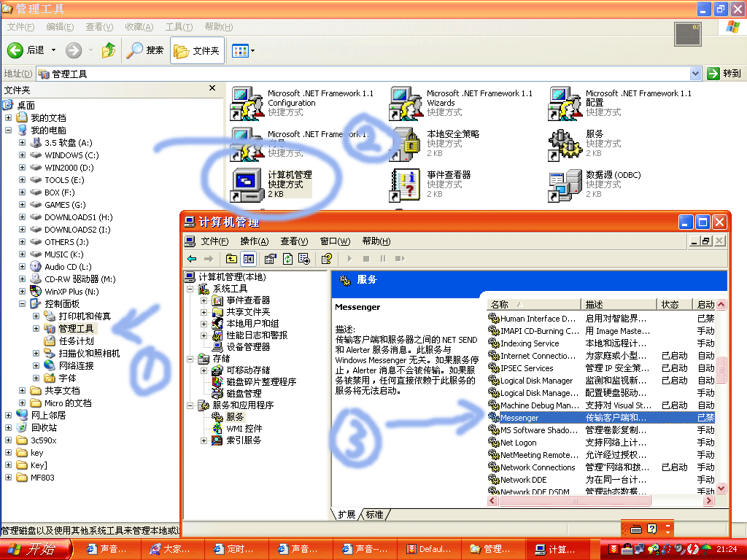Select the 本地安全策略 shortcut icon

(406, 144)
